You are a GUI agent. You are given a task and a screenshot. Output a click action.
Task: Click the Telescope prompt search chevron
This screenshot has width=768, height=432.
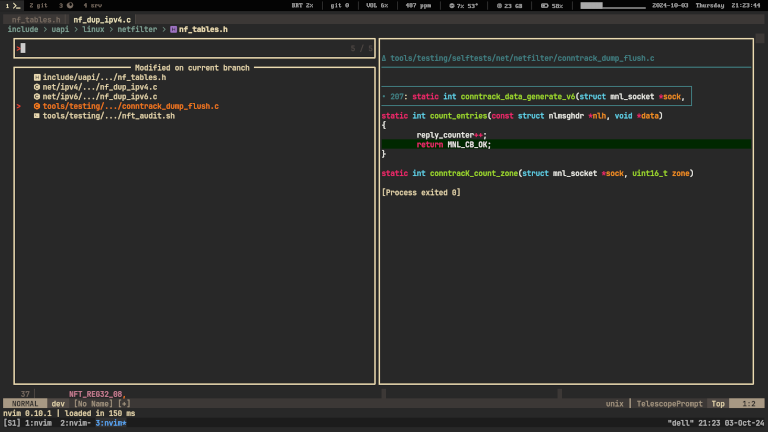click(19, 48)
